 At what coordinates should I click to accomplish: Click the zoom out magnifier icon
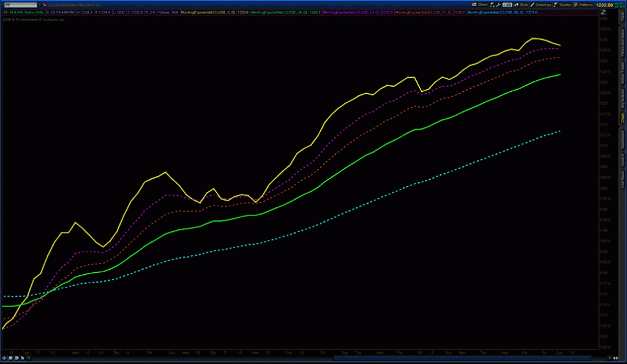[x=17, y=358]
